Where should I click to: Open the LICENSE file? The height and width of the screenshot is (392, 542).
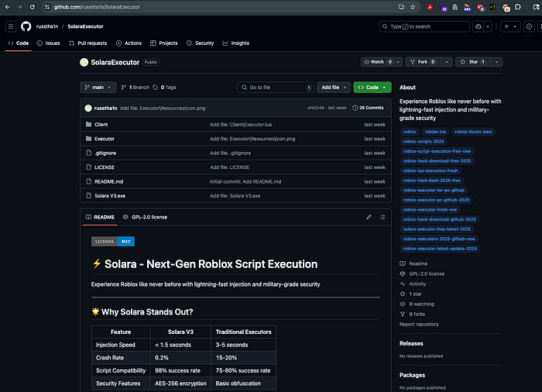pos(105,167)
